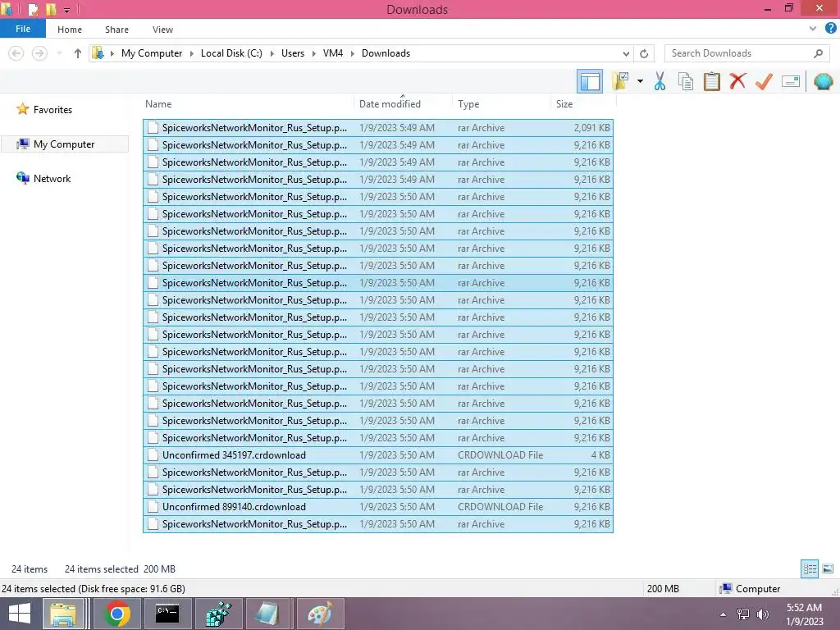Open Help with the blue question mark
This screenshot has height=630, width=840.
click(x=830, y=29)
